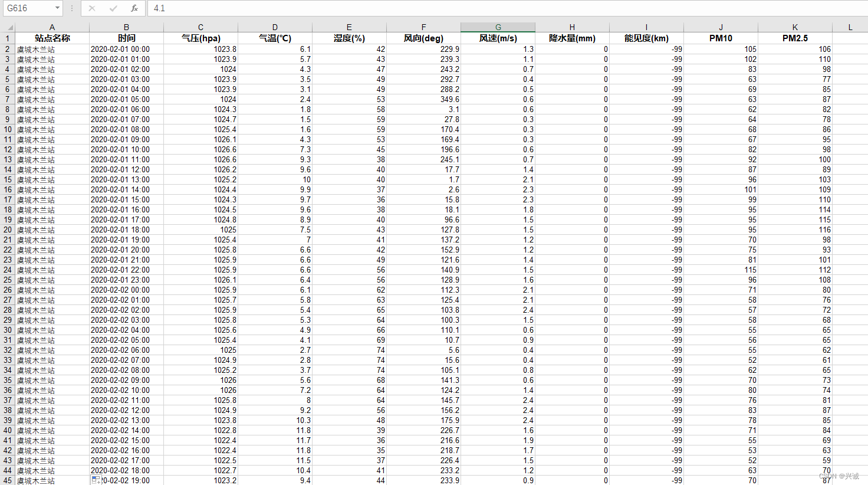The height and width of the screenshot is (485, 868).
Task: Click the 降水量(mm) header cell
Action: pyautogui.click(x=572, y=38)
